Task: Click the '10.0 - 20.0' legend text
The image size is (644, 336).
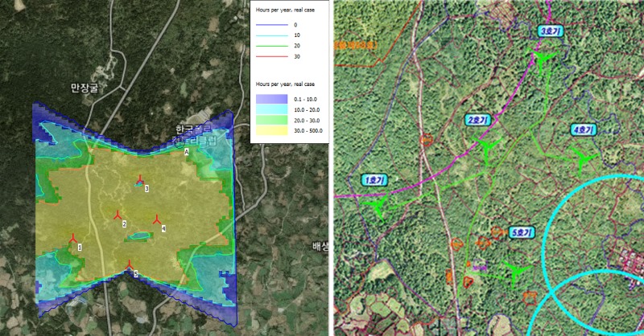Action: pos(307,110)
